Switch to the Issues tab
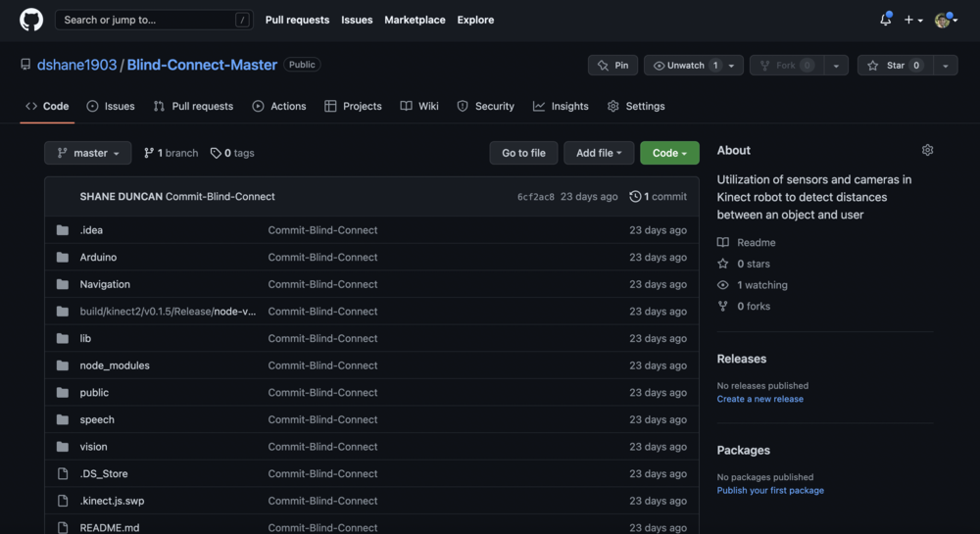The width and height of the screenshot is (980, 534). pos(110,106)
